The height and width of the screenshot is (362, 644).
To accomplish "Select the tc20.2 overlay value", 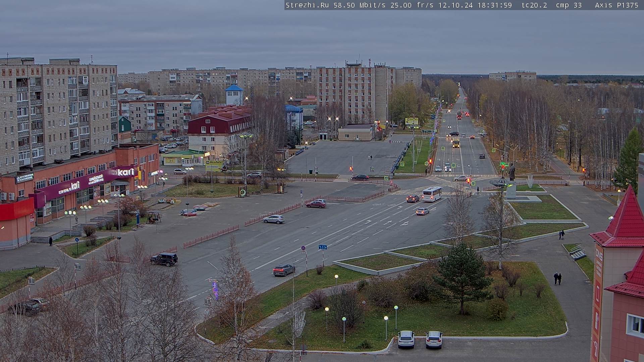I will click(534, 5).
